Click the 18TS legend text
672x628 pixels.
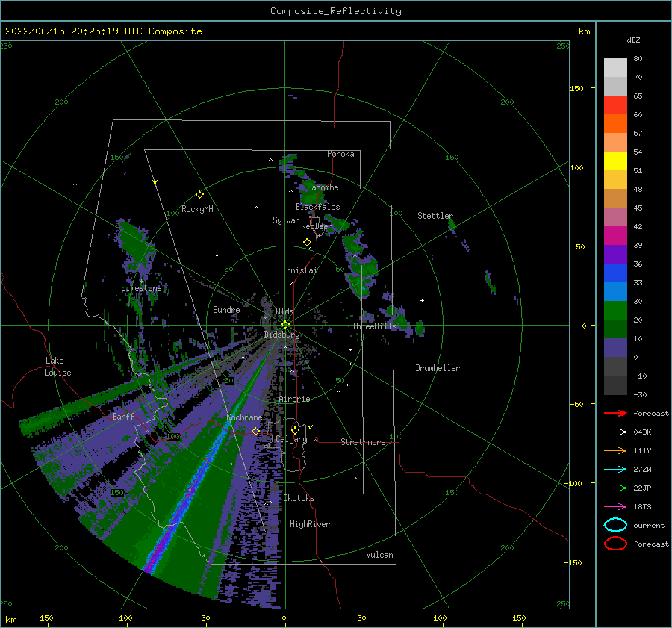point(642,506)
